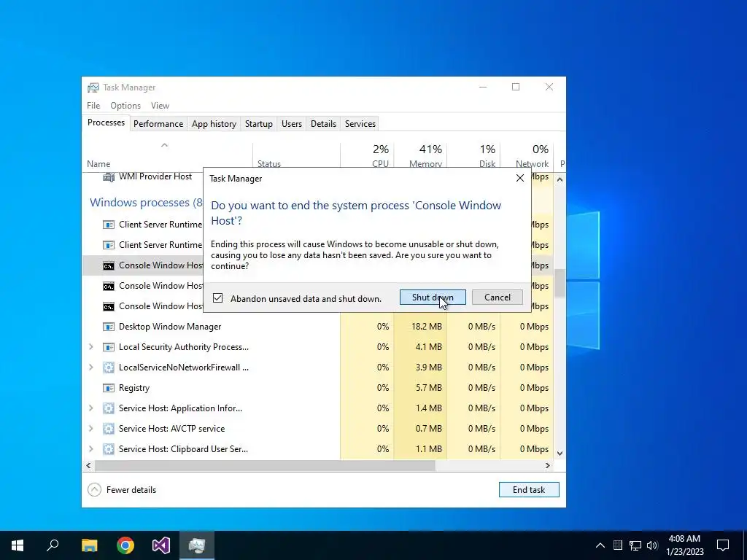Open the Options menu
This screenshot has width=747, height=560.
click(125, 106)
